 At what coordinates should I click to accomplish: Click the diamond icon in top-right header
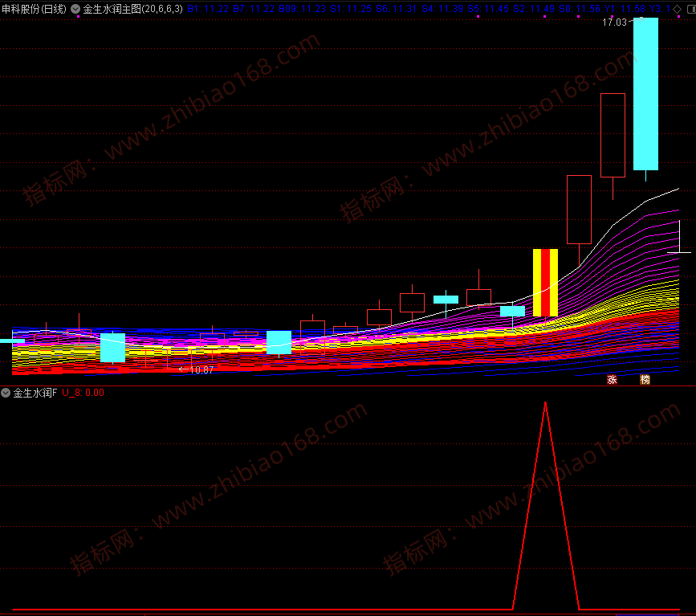point(677,9)
